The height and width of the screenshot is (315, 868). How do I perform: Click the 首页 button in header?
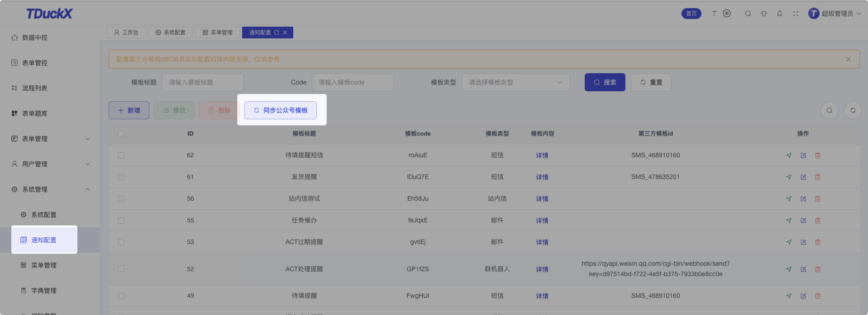pyautogui.click(x=692, y=14)
